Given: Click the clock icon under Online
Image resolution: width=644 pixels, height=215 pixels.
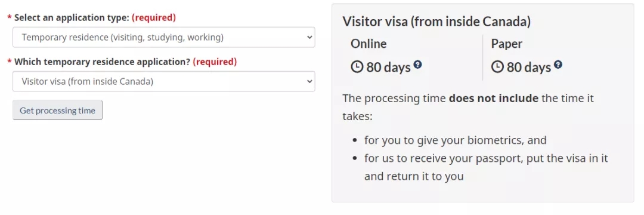Looking at the screenshot, I should [x=357, y=67].
